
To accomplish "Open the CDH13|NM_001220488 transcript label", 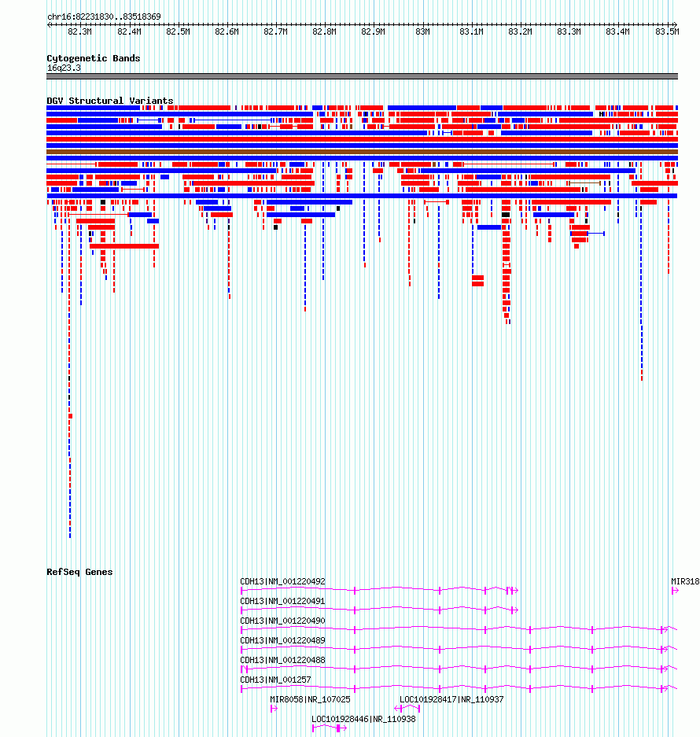I will [283, 661].
